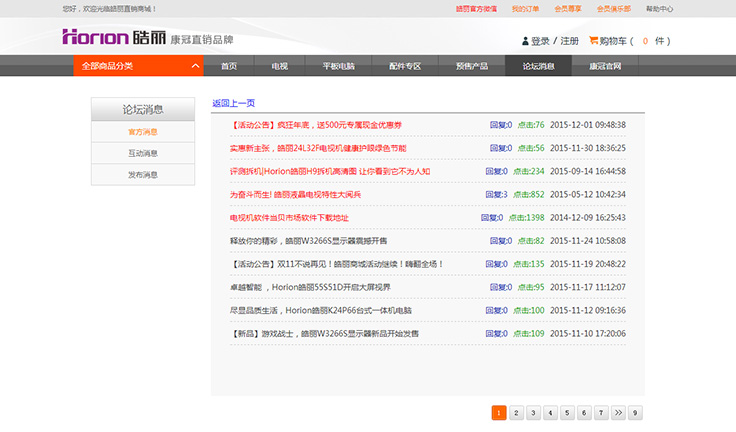Screen dimensions: 736x432
Task: Go to page 6
Action: 584,413
